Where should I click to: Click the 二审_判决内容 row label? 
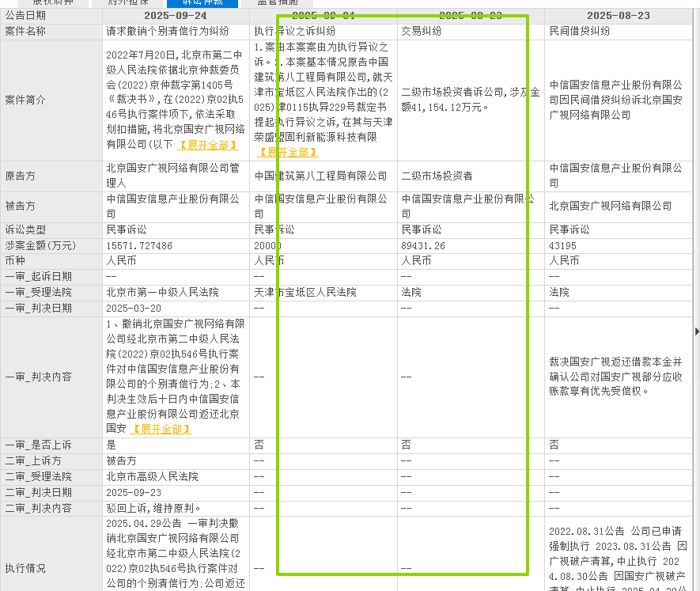[39, 509]
